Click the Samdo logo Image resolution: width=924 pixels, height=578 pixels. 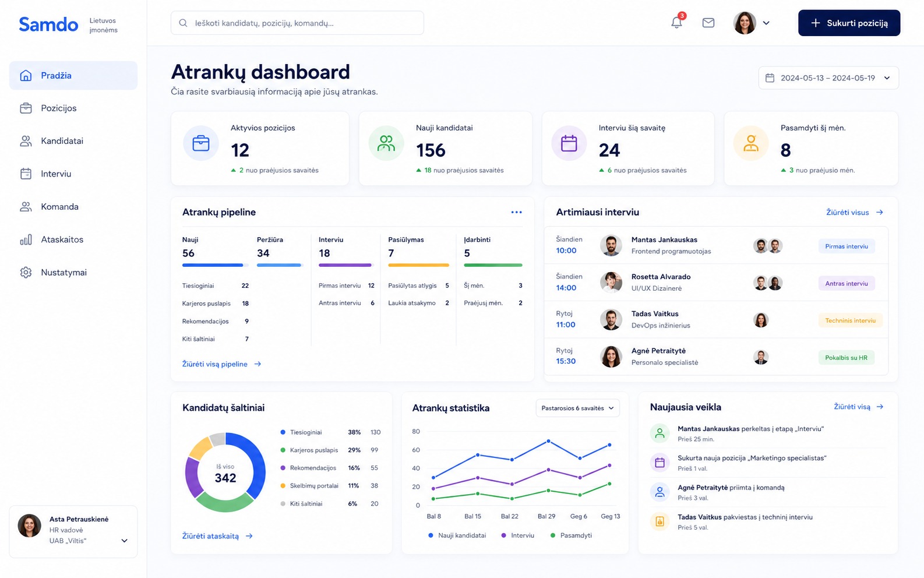pyautogui.click(x=48, y=24)
